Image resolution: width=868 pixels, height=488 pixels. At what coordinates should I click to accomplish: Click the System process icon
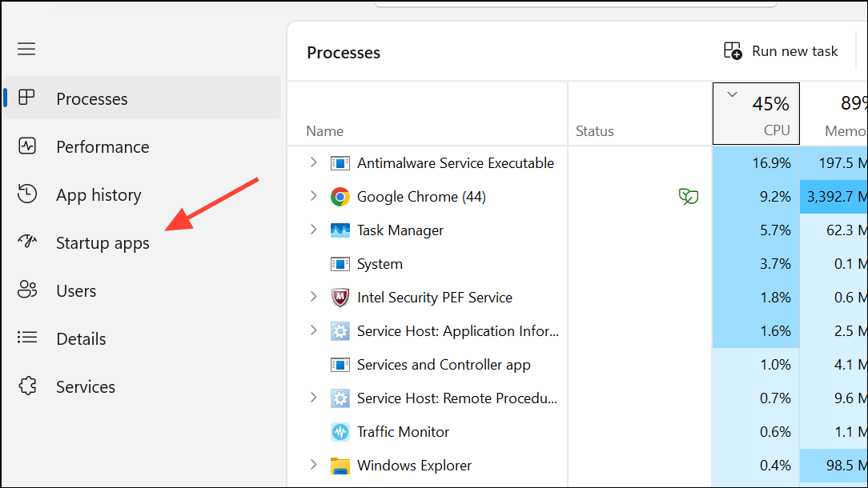[x=340, y=264]
